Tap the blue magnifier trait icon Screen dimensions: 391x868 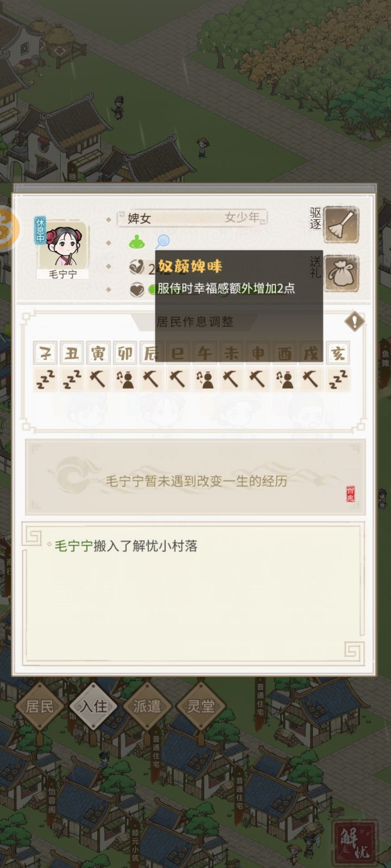(x=162, y=241)
